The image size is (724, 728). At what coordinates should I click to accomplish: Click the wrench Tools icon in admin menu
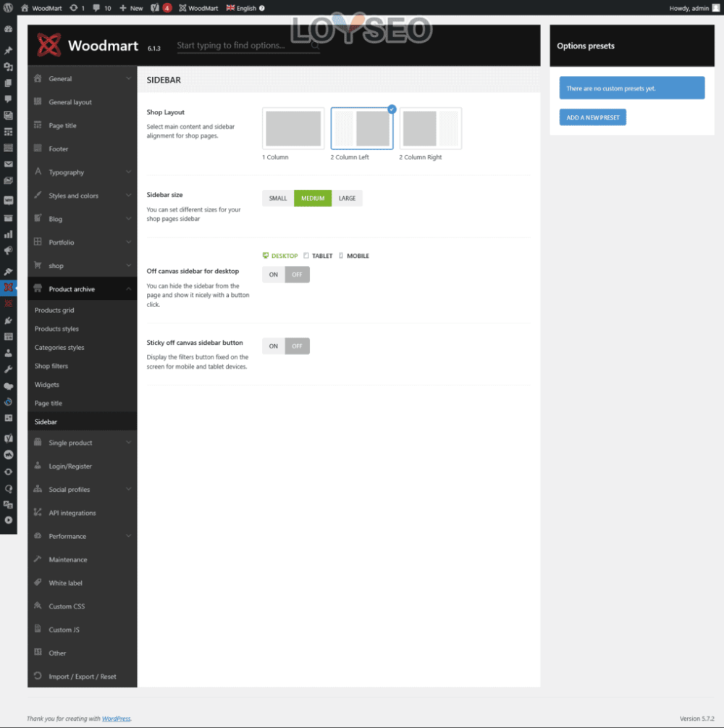9,369
